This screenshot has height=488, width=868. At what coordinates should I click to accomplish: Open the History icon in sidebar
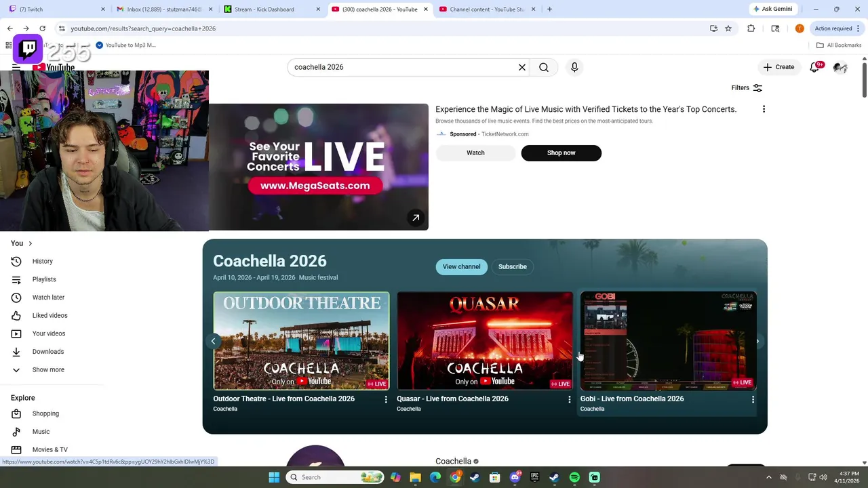click(x=16, y=261)
